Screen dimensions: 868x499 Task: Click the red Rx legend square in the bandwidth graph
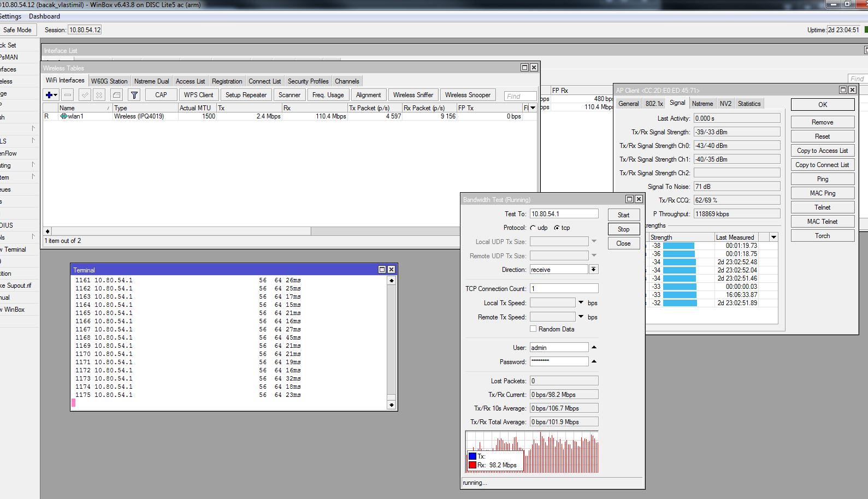coord(473,465)
